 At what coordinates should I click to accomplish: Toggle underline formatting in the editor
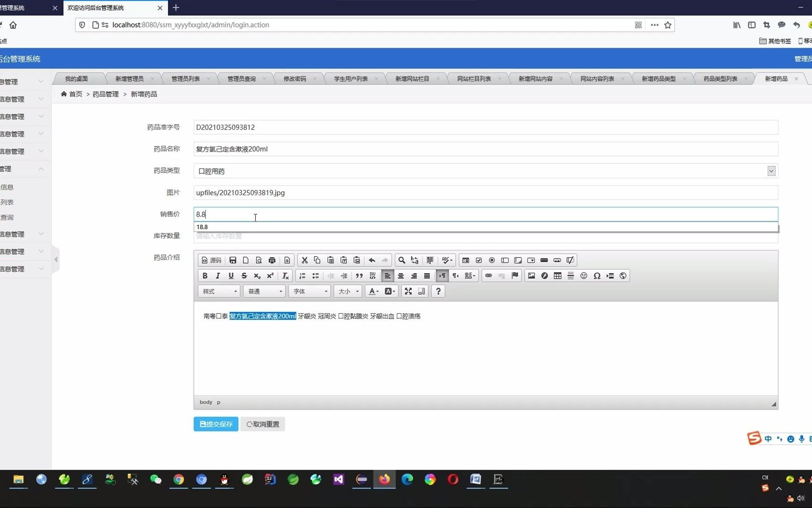(231, 275)
